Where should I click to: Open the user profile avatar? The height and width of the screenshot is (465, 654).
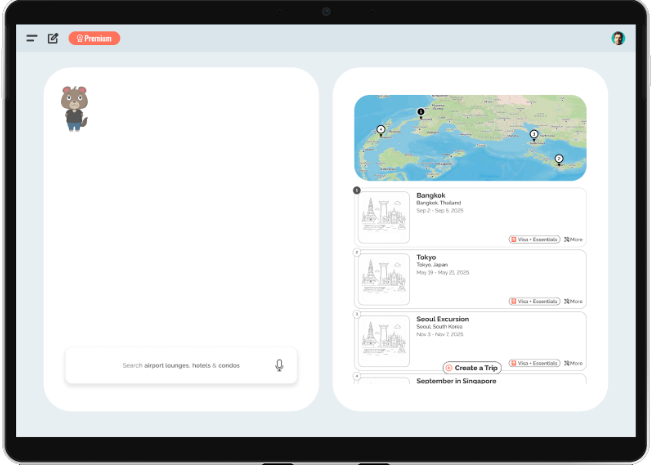(618, 38)
